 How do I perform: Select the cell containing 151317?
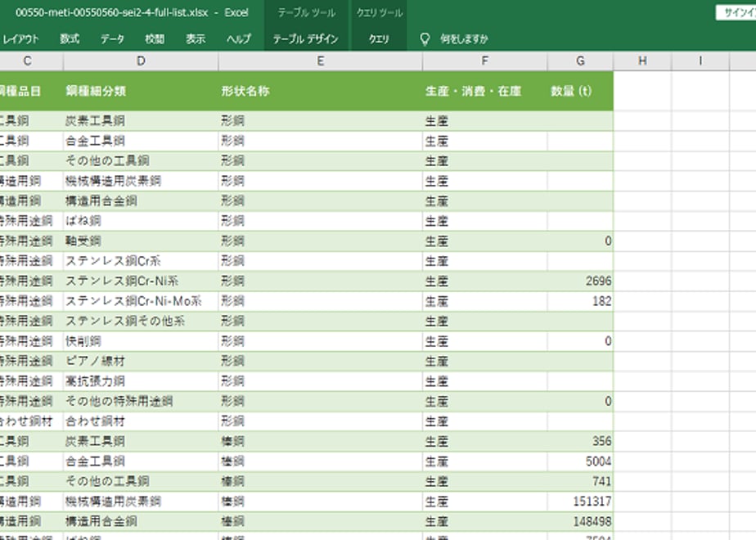point(580,502)
